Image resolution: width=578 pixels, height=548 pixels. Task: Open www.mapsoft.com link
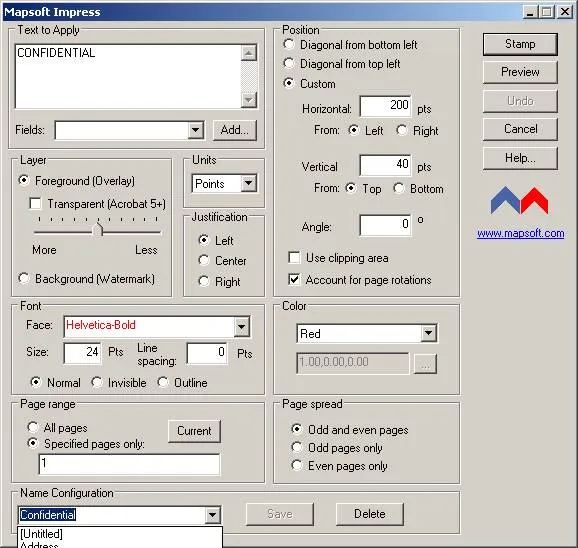tap(520, 233)
